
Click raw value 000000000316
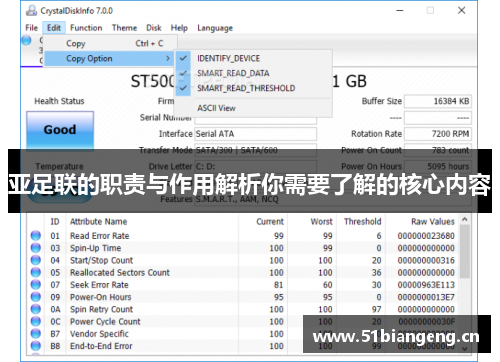coord(426,260)
